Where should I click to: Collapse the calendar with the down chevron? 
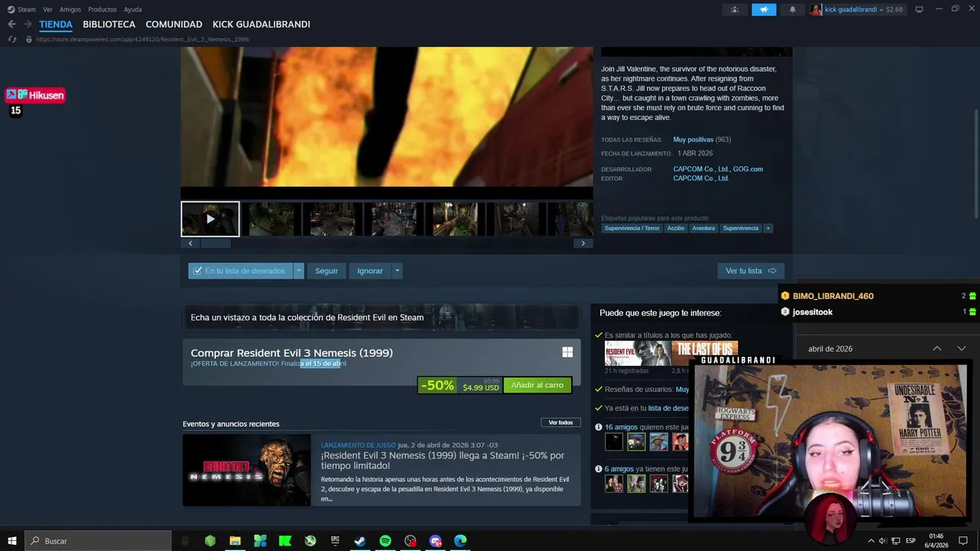(962, 348)
